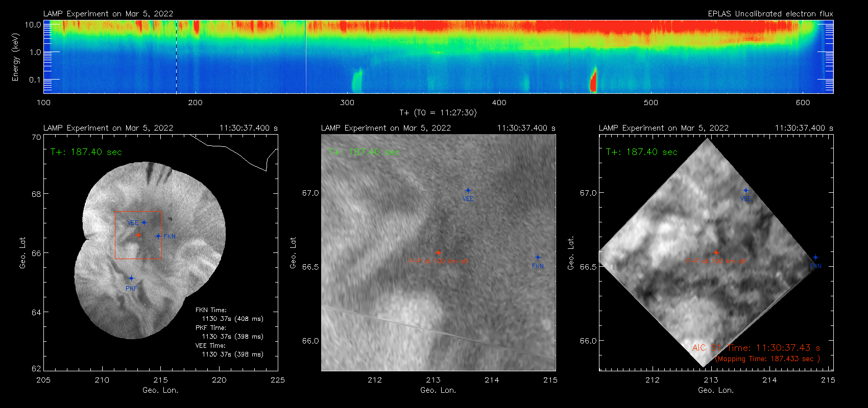Click dashed white time marker in spectrogram
The image size is (868, 408).
pyautogui.click(x=177, y=57)
